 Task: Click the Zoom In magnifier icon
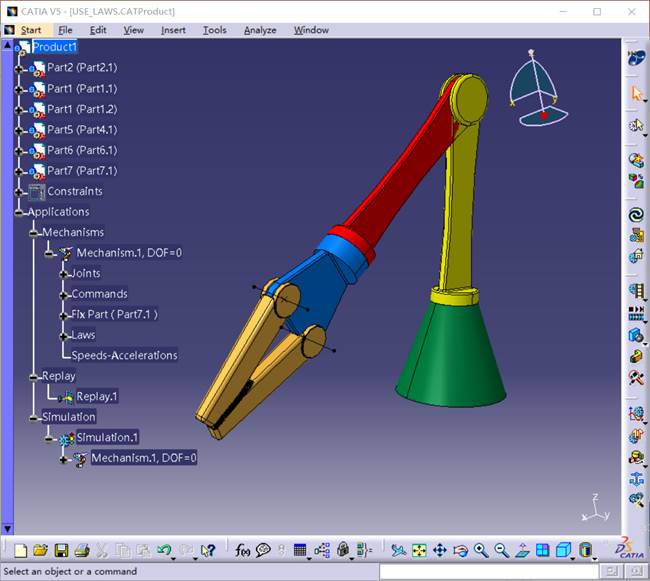click(x=481, y=550)
